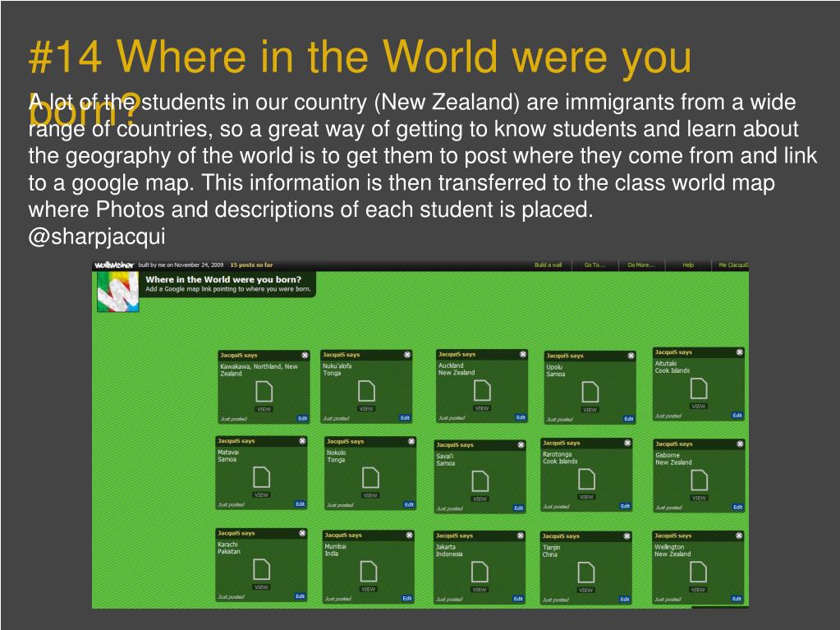840x630 pixels.
Task: Click VIEW on the Auckland note
Action: [x=482, y=408]
